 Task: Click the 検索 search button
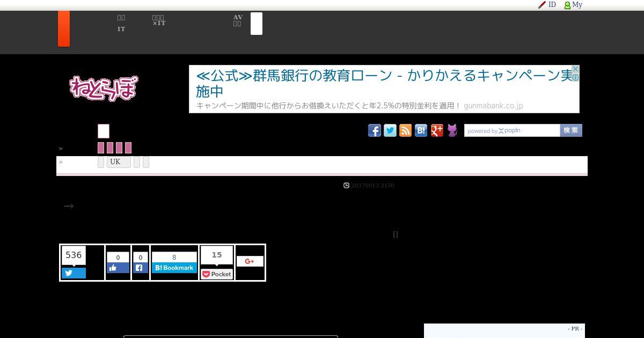(x=571, y=130)
